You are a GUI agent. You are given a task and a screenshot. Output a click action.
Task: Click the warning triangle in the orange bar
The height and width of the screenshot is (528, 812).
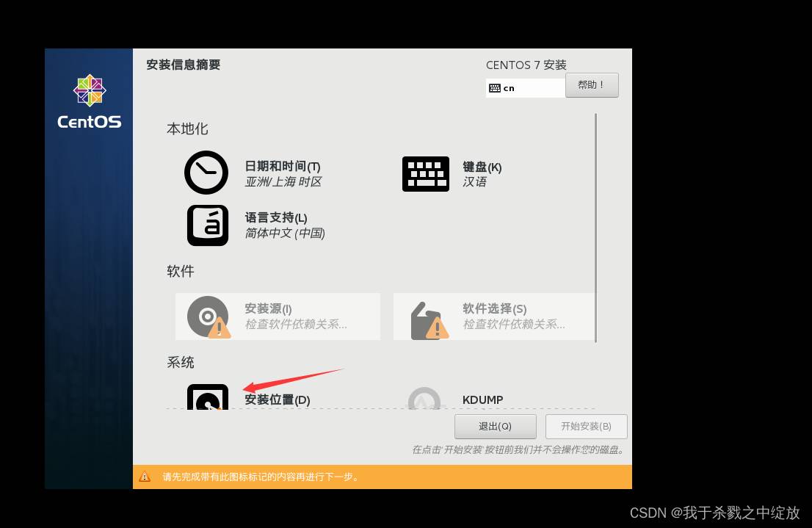coord(145,477)
